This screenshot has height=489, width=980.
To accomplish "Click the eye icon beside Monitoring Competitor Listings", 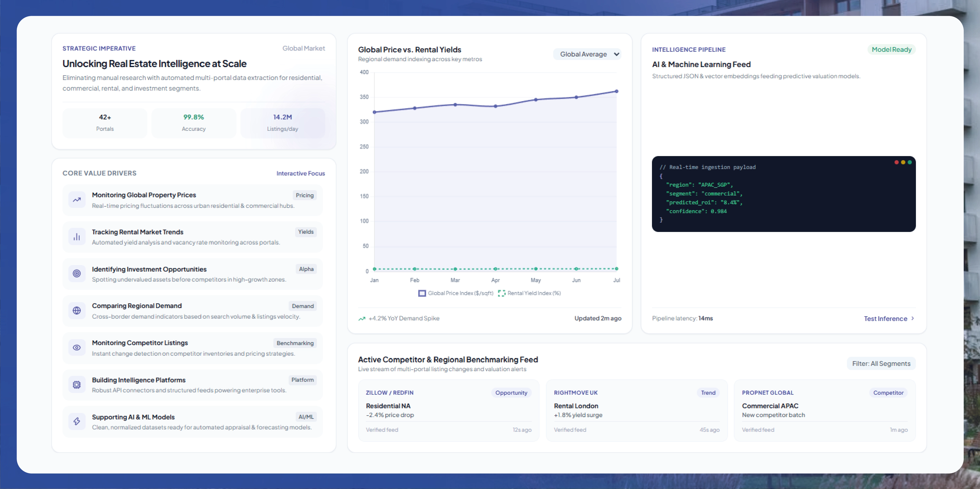I will (x=77, y=347).
